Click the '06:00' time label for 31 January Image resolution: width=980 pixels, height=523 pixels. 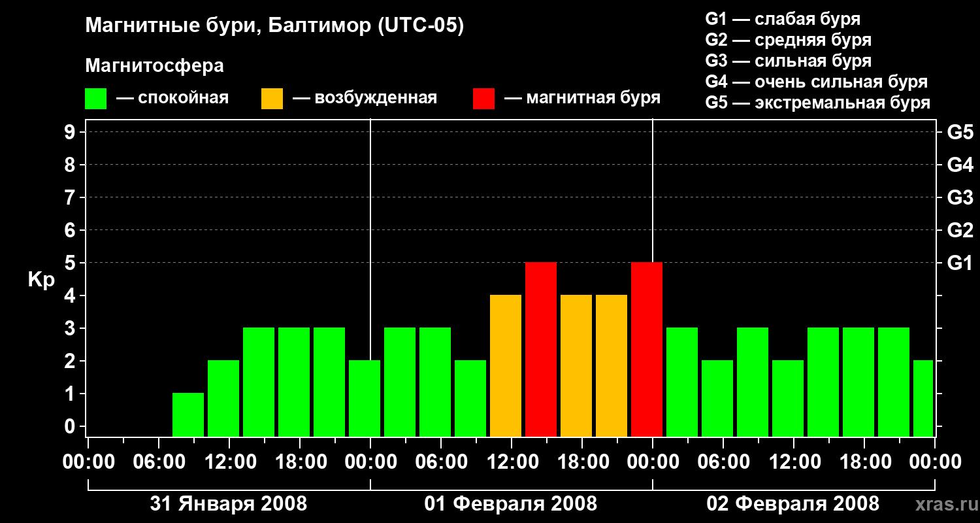(x=159, y=462)
